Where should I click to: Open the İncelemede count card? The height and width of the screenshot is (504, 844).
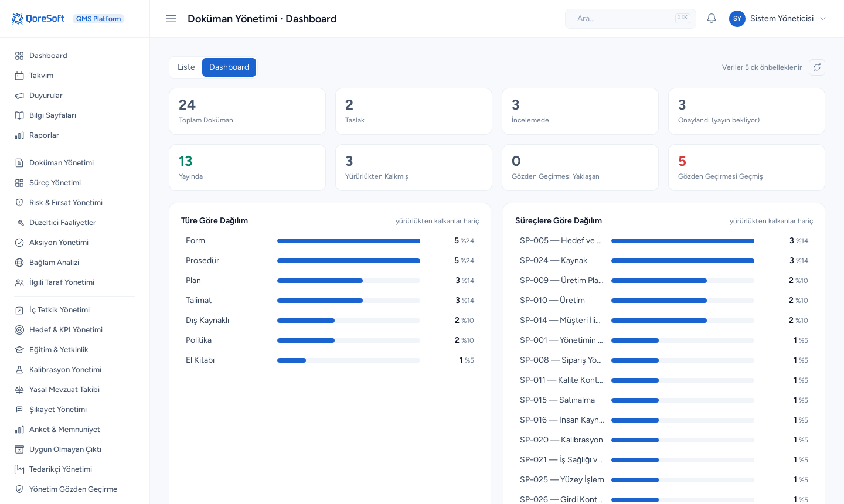580,111
